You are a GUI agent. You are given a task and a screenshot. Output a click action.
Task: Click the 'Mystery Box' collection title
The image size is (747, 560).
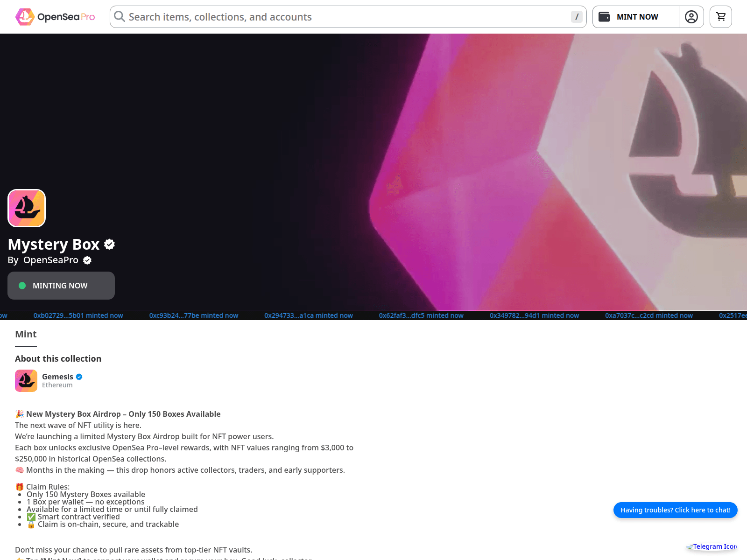(x=54, y=244)
